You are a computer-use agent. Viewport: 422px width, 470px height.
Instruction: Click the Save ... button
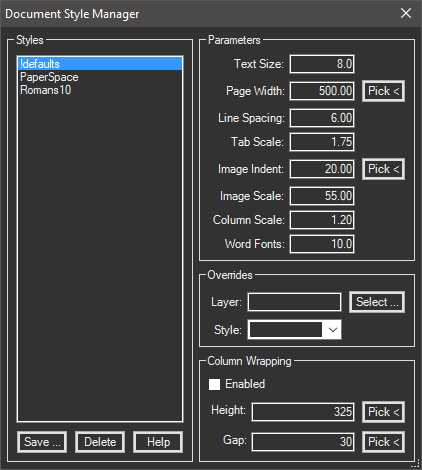[x=42, y=442]
